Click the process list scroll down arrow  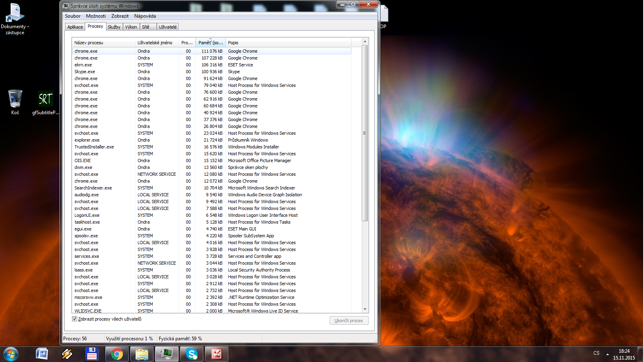click(x=365, y=309)
